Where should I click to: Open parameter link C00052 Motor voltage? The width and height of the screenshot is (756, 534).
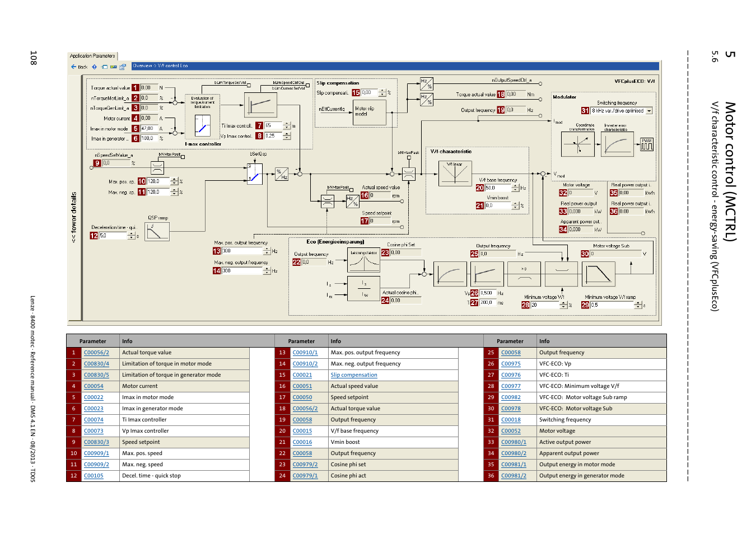click(511, 431)
